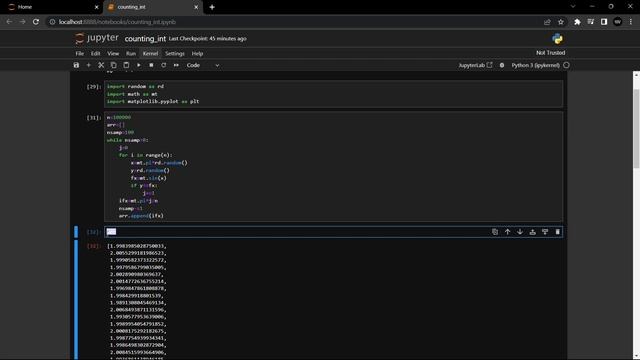Rename the notebook title counting_int

[x=145, y=39]
